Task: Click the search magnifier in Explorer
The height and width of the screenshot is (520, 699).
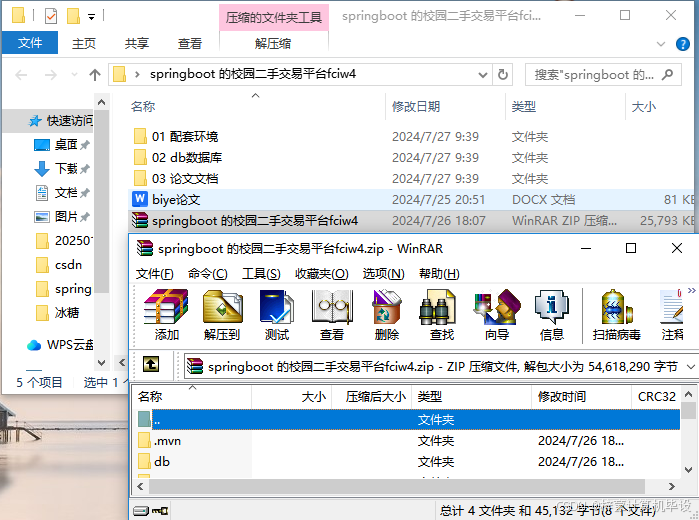Action: tap(667, 74)
